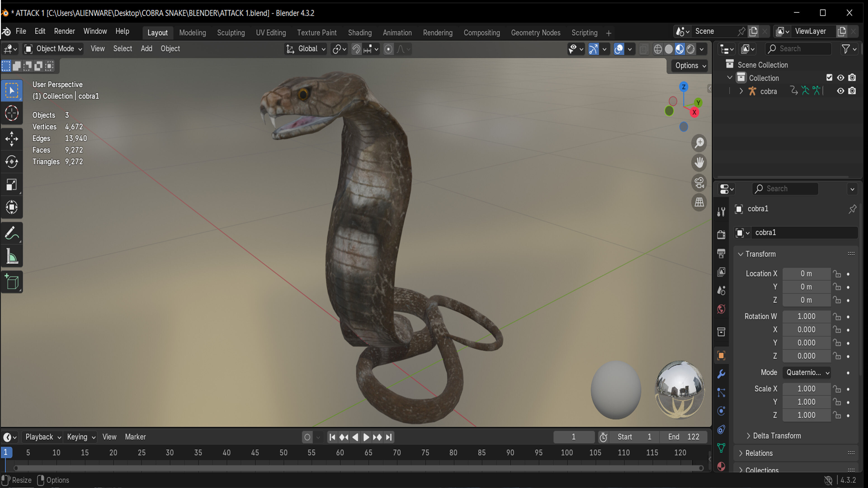868x488 pixels.
Task: Open the Output properties tab
Action: point(721,253)
